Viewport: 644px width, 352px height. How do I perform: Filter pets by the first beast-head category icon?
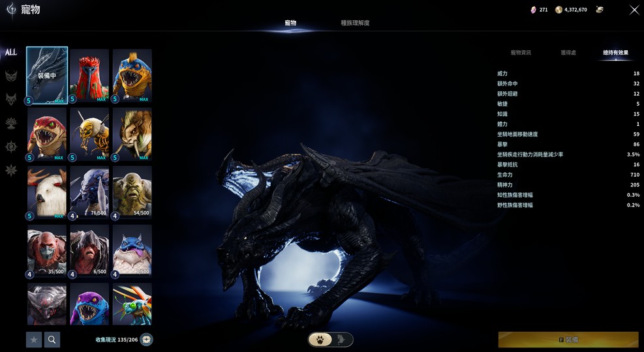[x=11, y=76]
